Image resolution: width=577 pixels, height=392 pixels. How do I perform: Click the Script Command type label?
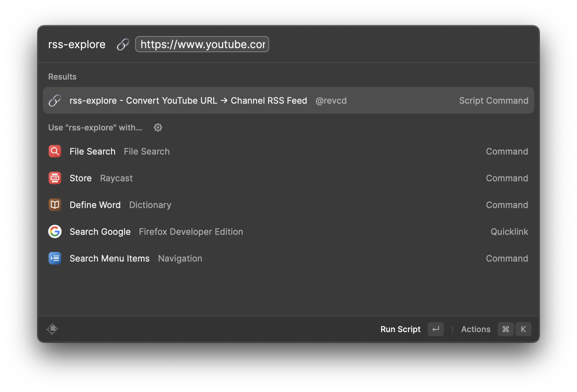point(494,101)
